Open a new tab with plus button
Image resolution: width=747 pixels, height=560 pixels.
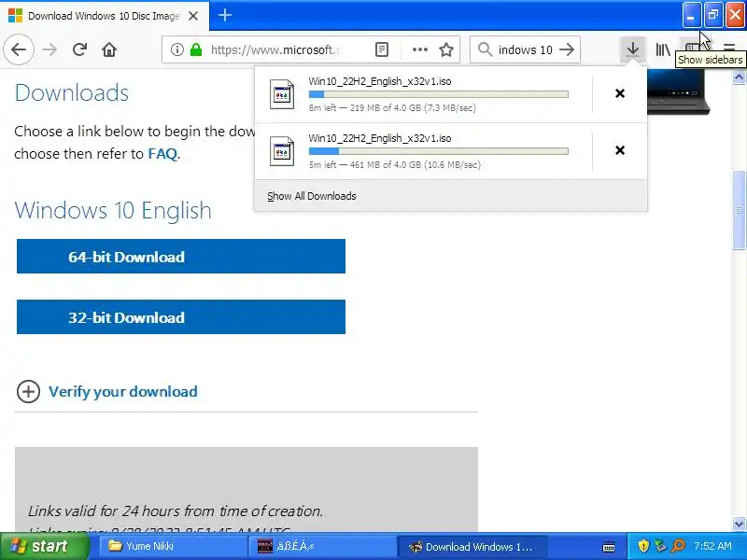point(225,16)
